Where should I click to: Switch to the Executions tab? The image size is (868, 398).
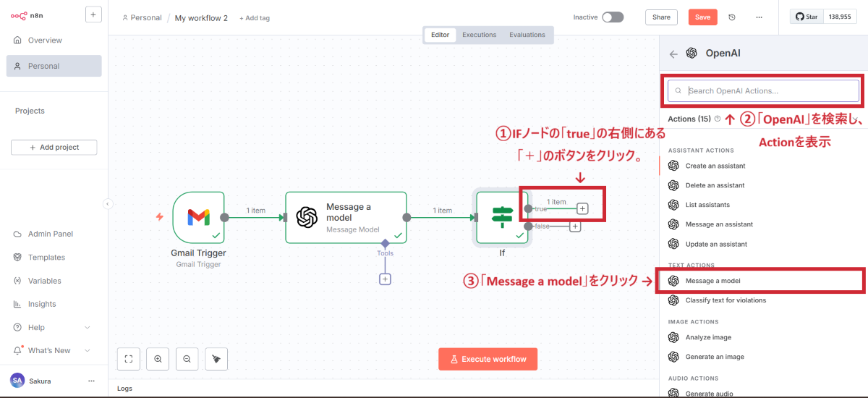tap(479, 35)
